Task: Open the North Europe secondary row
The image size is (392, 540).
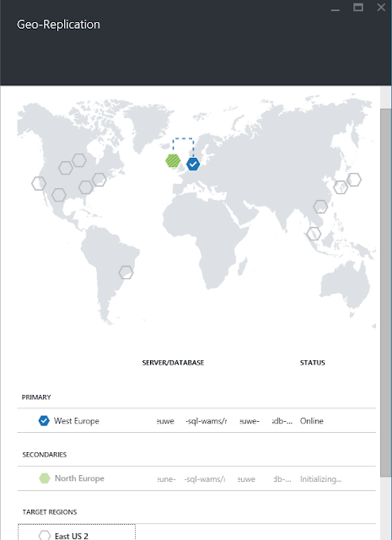Action: (x=196, y=478)
